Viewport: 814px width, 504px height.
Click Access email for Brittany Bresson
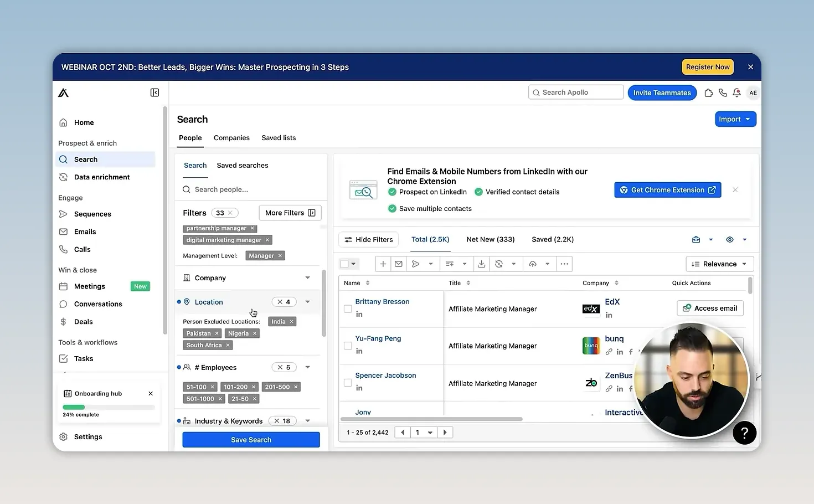710,308
